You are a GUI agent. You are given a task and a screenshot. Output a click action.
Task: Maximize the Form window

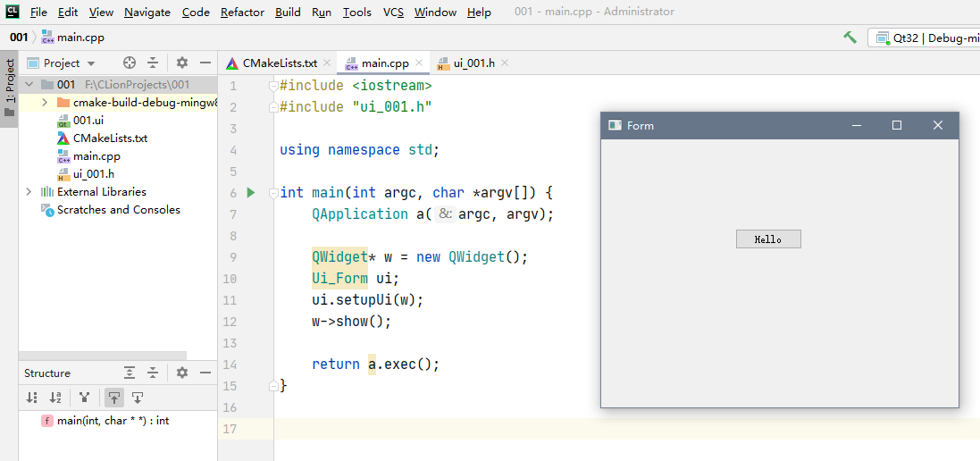tap(897, 126)
